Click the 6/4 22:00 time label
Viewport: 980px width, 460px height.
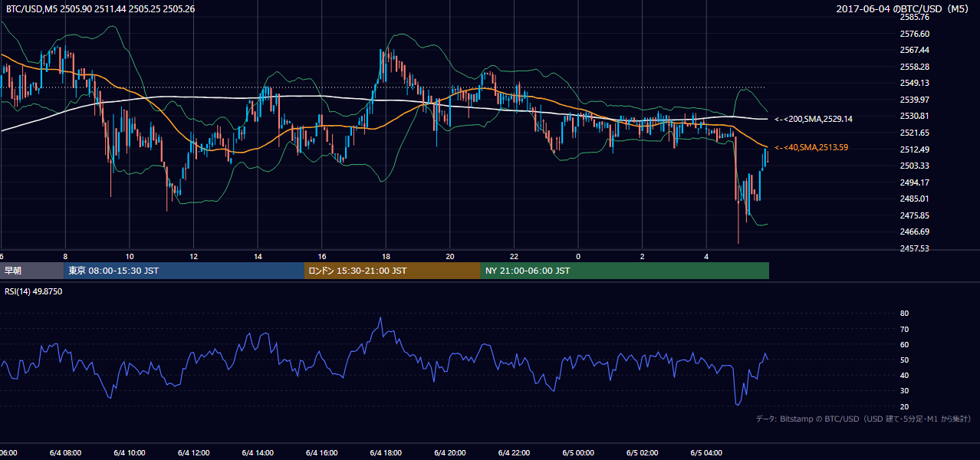coord(514,453)
